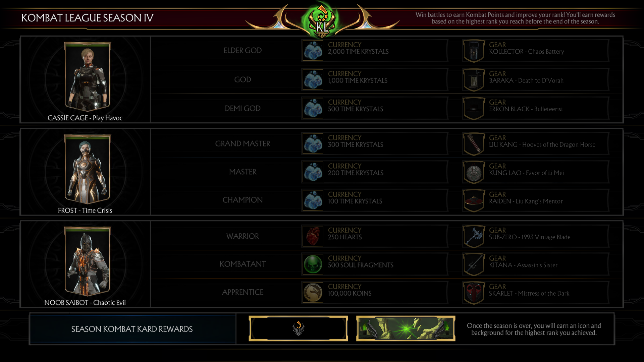Open the Cassie Cage Play Havoc skin portrait

[x=88, y=76]
